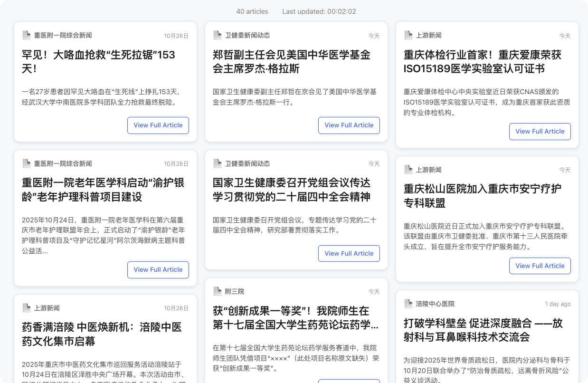The height and width of the screenshot is (383, 588).
Task: Click the 卫健委新闻动态 source icon on the 郑哲副主任 article
Action: coord(218,35)
